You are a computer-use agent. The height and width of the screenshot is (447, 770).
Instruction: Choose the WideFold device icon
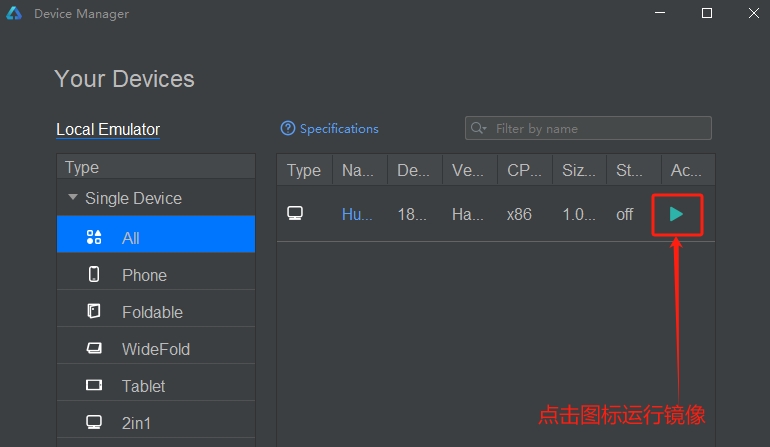click(x=94, y=348)
